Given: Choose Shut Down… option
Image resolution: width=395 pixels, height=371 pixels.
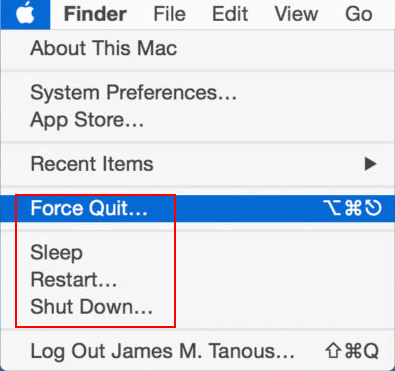Looking at the screenshot, I should pos(197,306).
